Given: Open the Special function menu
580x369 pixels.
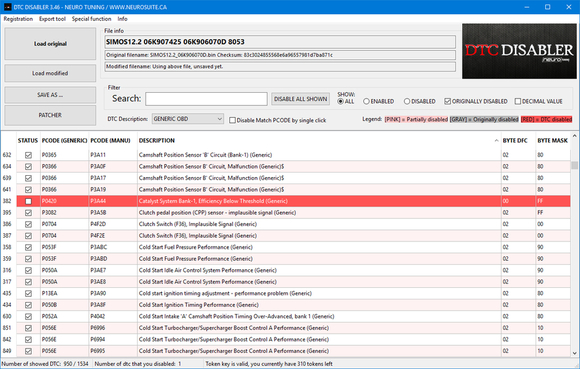Looking at the screenshot, I should pyautogui.click(x=91, y=19).
